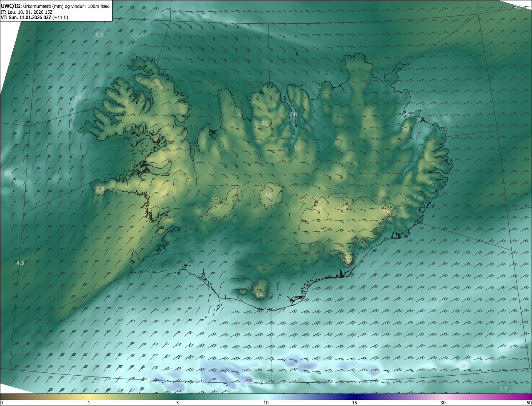Click the color scale label 15
This screenshot has height=406, width=532.
[355, 403]
